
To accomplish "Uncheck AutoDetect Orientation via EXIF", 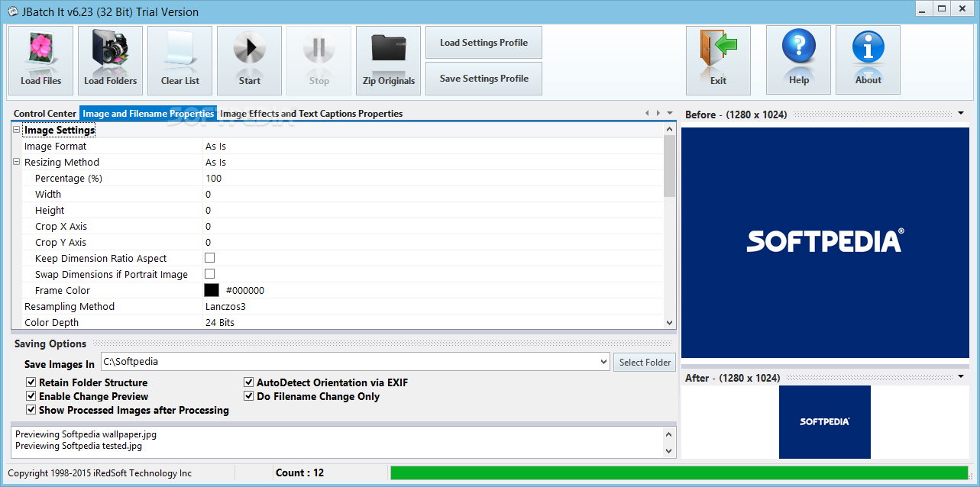I will coord(249,382).
